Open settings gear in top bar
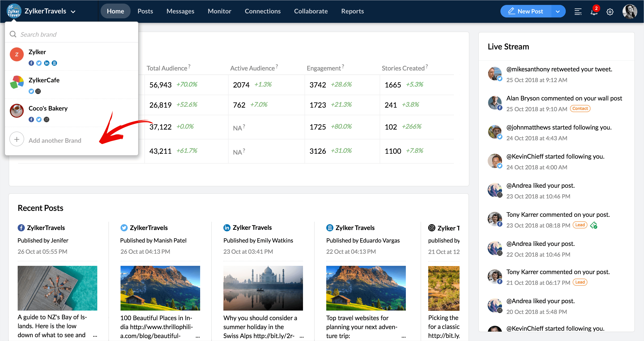The height and width of the screenshot is (341, 644). 610,12
